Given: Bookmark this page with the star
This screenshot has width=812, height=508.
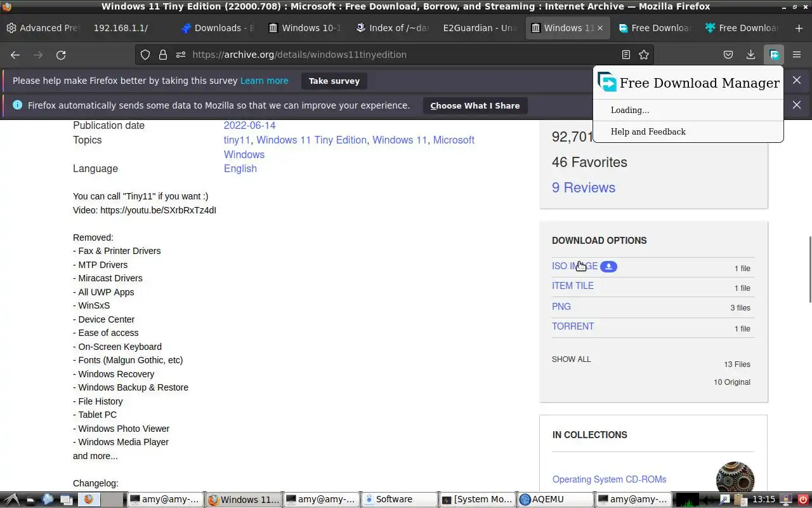Looking at the screenshot, I should [644, 55].
